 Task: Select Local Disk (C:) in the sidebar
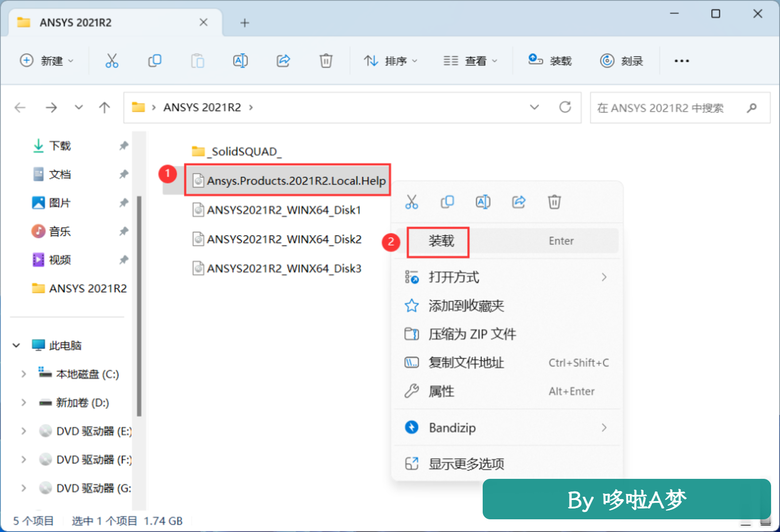tap(79, 374)
